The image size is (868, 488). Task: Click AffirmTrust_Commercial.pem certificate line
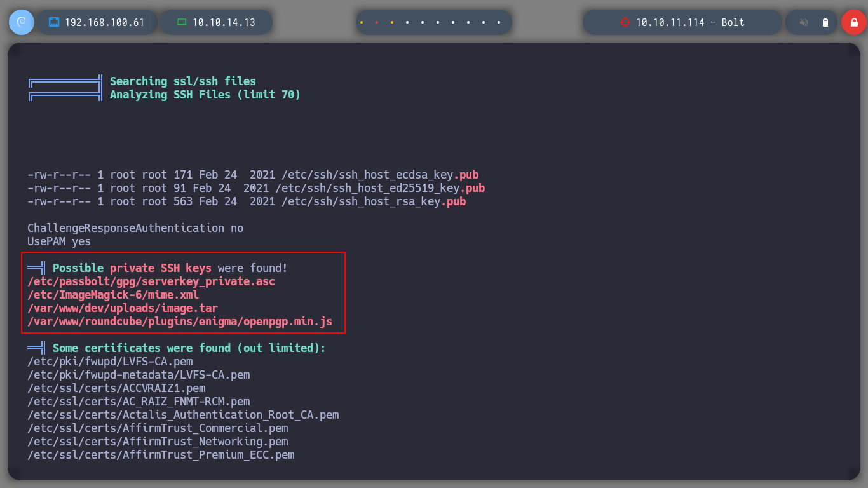pos(158,428)
